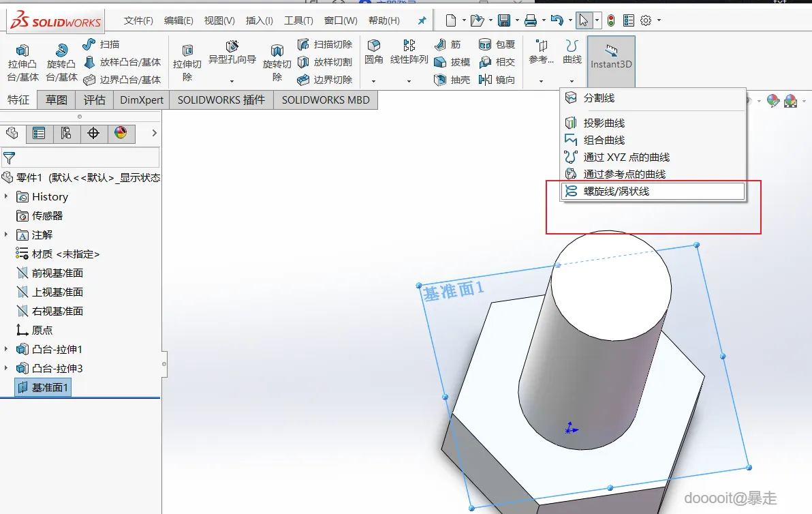Image resolution: width=812 pixels, height=514 pixels.
Task: Switch to the 草图 ribbon tab
Action: [x=57, y=100]
